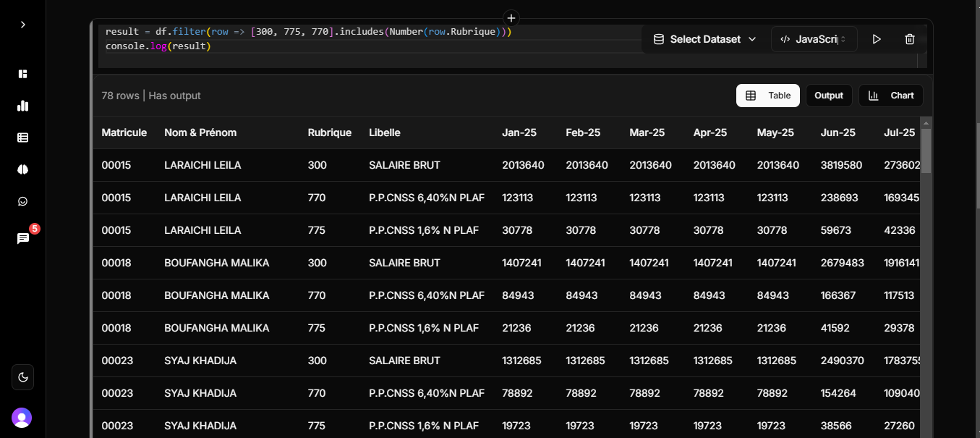Image resolution: width=980 pixels, height=438 pixels.
Task: Switch to the Output view tab
Action: point(829,96)
